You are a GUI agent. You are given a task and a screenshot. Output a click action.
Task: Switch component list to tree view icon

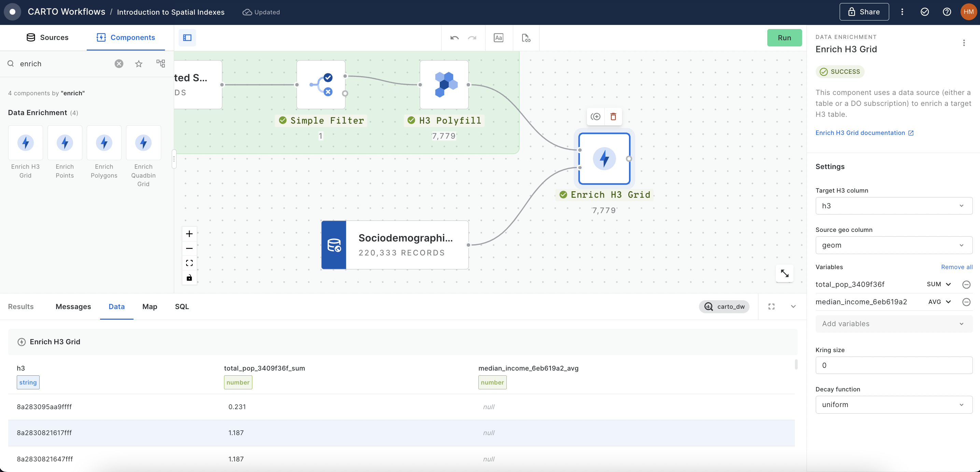click(160, 64)
